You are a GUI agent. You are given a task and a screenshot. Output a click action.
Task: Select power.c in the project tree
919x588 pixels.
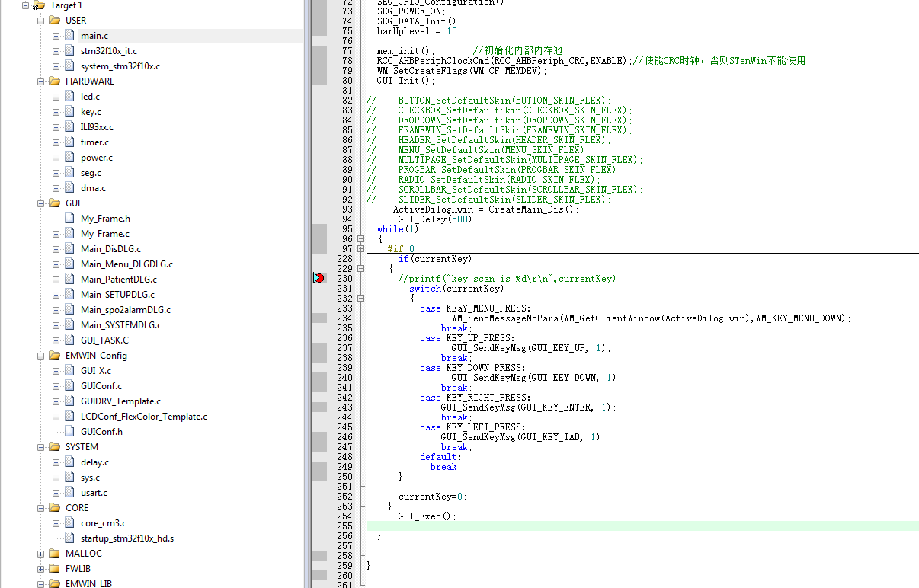click(x=97, y=158)
